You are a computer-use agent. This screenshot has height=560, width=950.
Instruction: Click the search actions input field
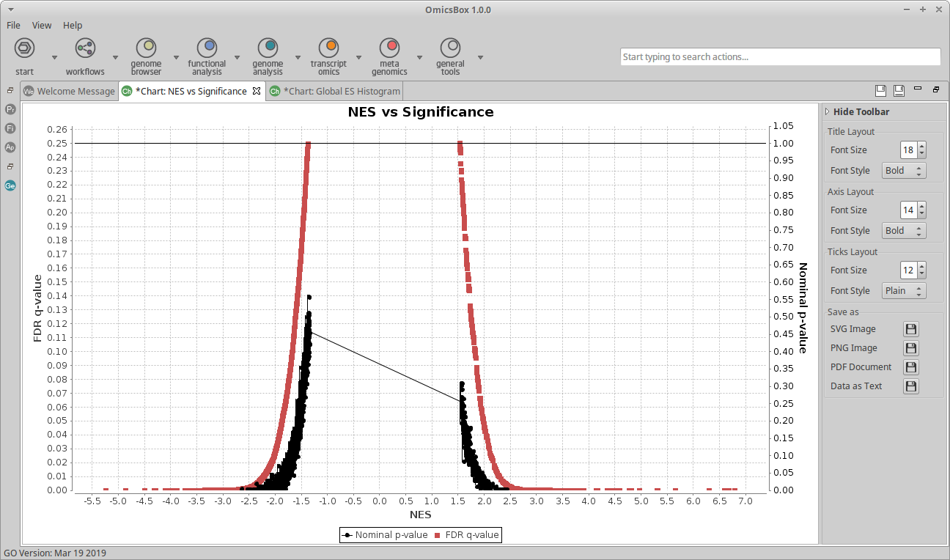tap(780, 57)
